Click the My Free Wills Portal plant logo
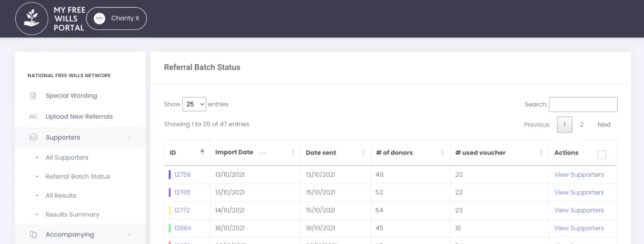Viewport: 644px width, 244px height. [x=32, y=19]
